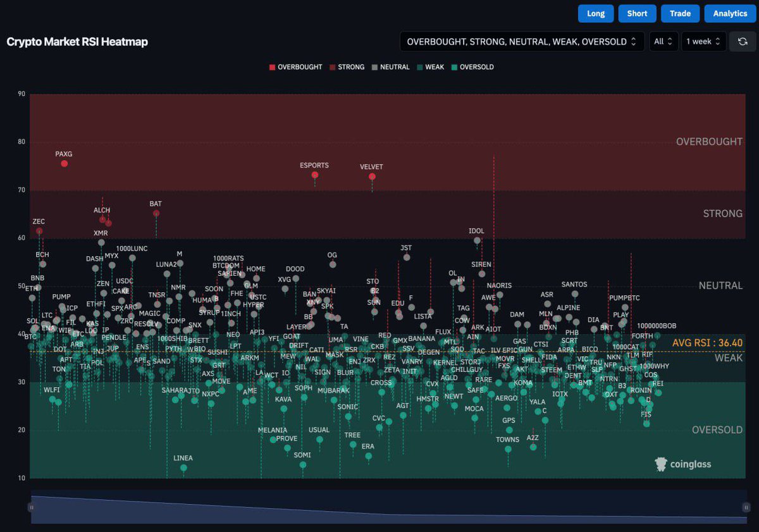759x532 pixels.
Task: Open the OVERBOUGHT, STRONG, NEUTRAL filter dropdown
Action: pos(522,41)
